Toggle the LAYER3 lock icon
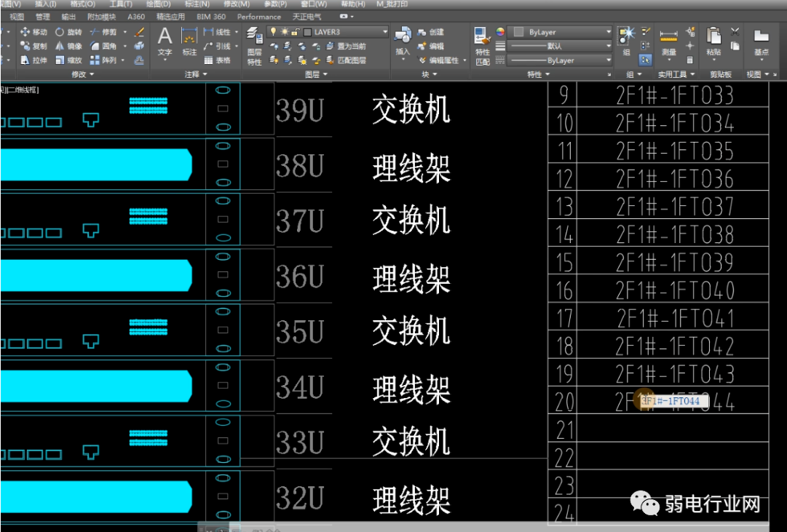The image size is (787, 532). coord(295,32)
